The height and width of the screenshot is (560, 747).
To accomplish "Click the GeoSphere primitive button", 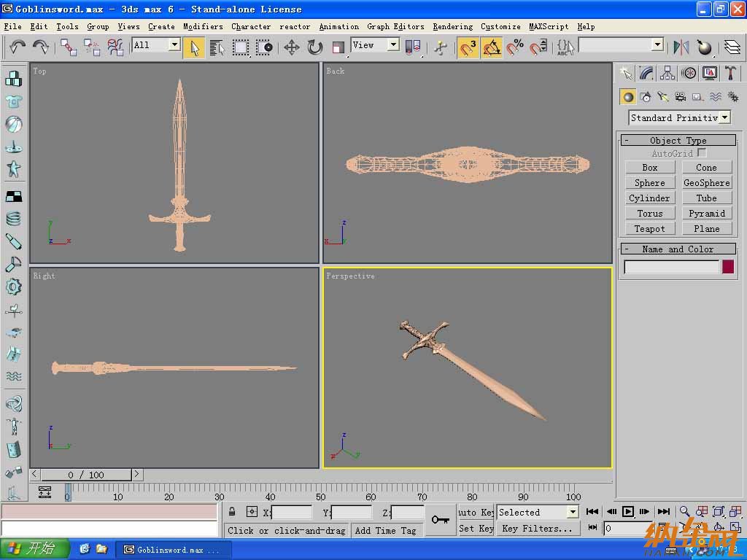I will [x=706, y=182].
